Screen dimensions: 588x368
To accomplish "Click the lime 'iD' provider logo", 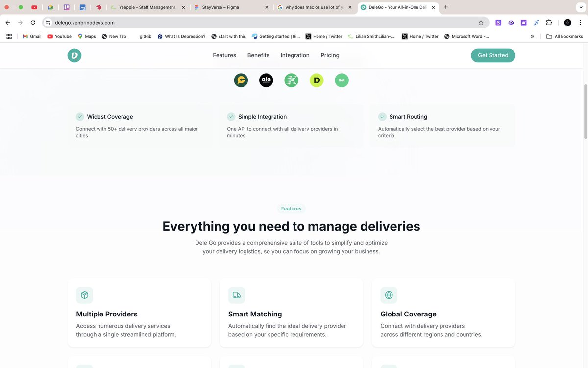I will 317,80.
